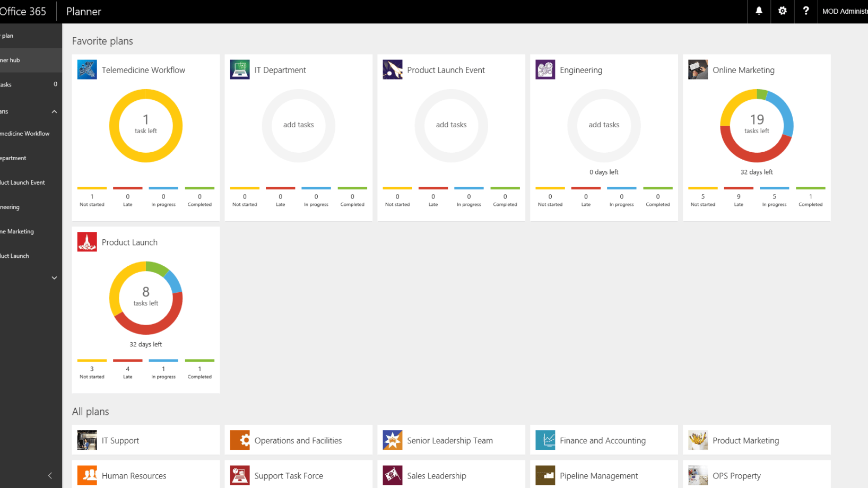
Task: Click the Human Resources people icon
Action: [x=87, y=475]
